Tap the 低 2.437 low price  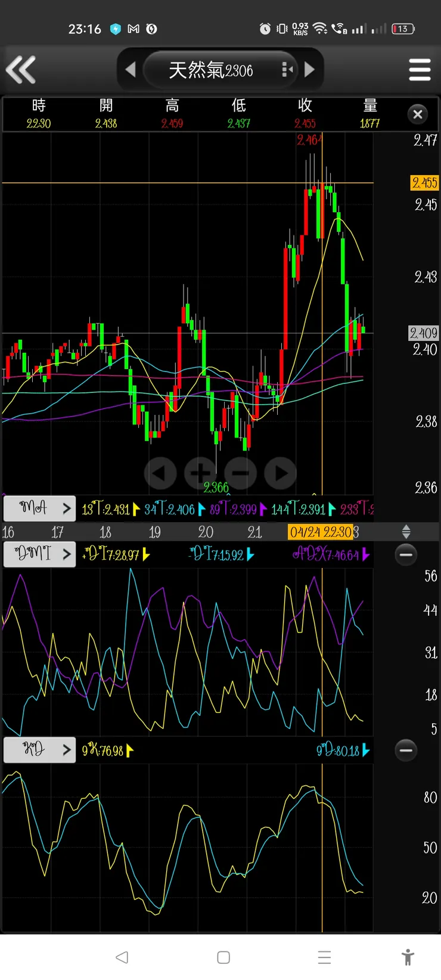(x=238, y=114)
